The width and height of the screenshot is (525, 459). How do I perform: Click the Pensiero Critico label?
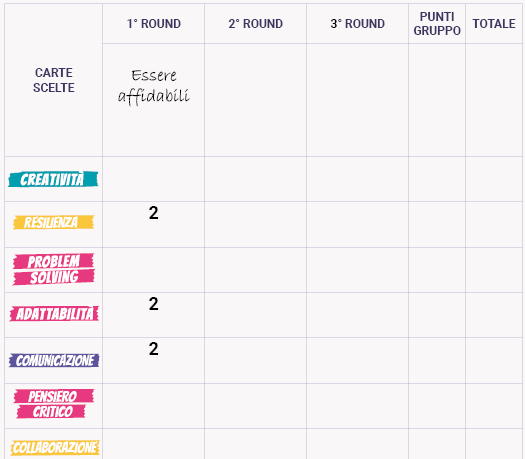pos(54,404)
